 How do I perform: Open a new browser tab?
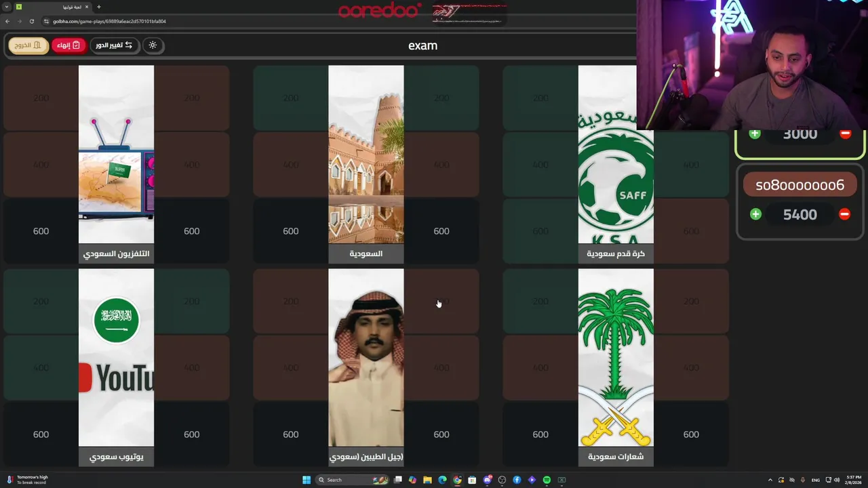coord(98,7)
